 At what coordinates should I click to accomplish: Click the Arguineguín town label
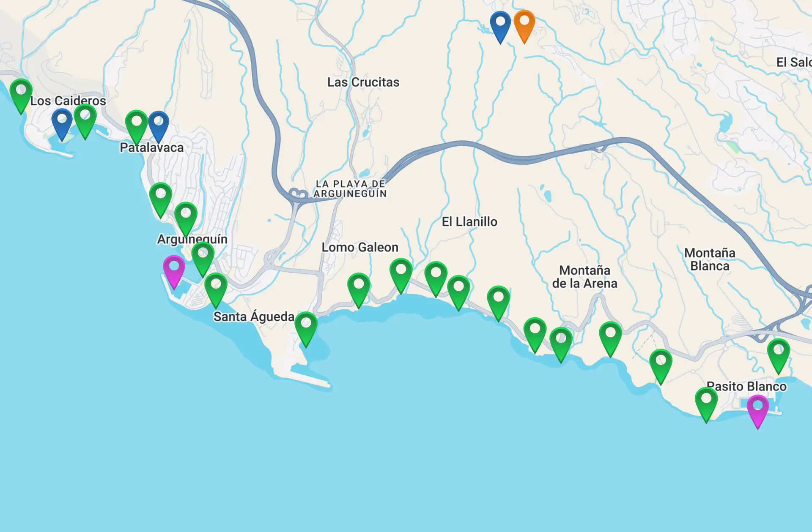(192, 239)
